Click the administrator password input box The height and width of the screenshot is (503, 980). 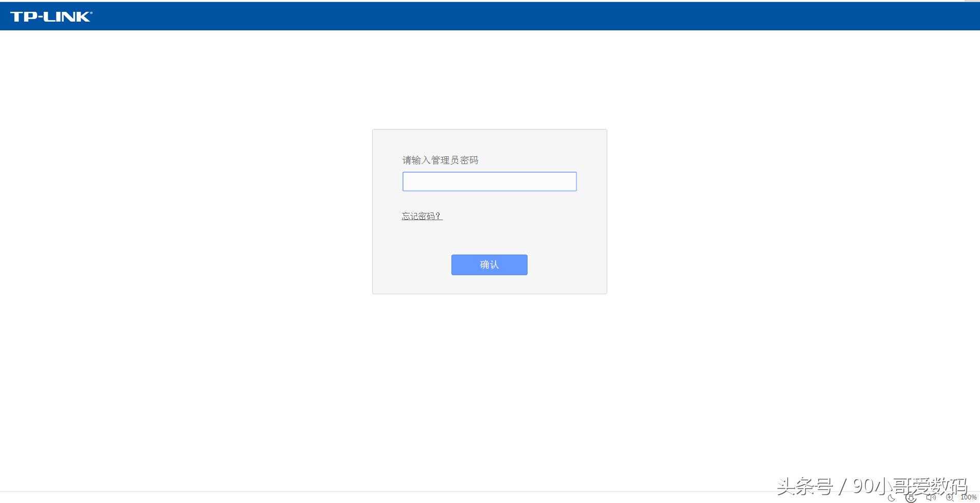[488, 181]
